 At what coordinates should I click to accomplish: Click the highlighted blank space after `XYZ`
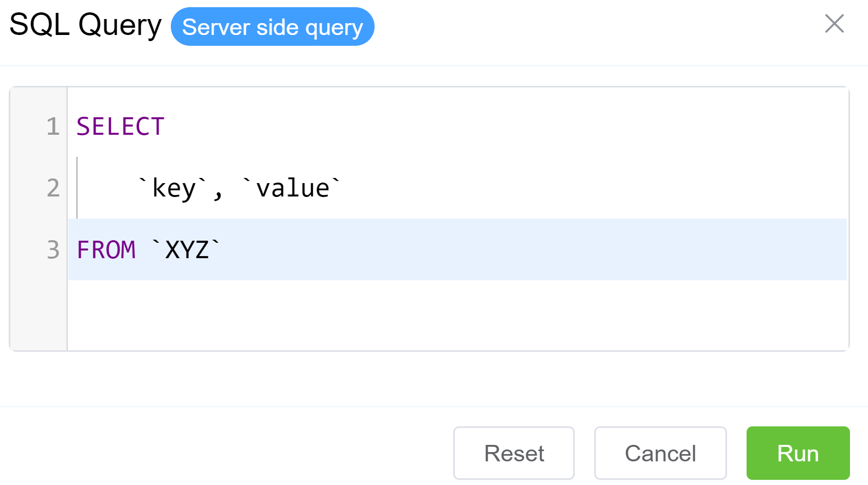point(515,250)
